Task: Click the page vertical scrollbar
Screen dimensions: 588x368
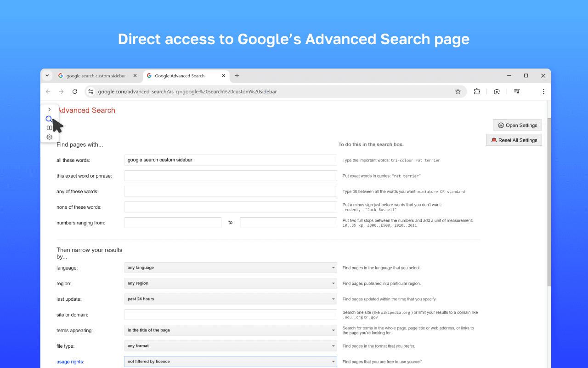Action: (549, 202)
